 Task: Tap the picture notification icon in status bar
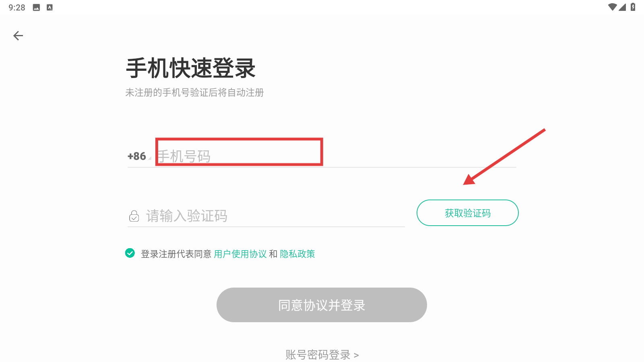[x=36, y=7]
